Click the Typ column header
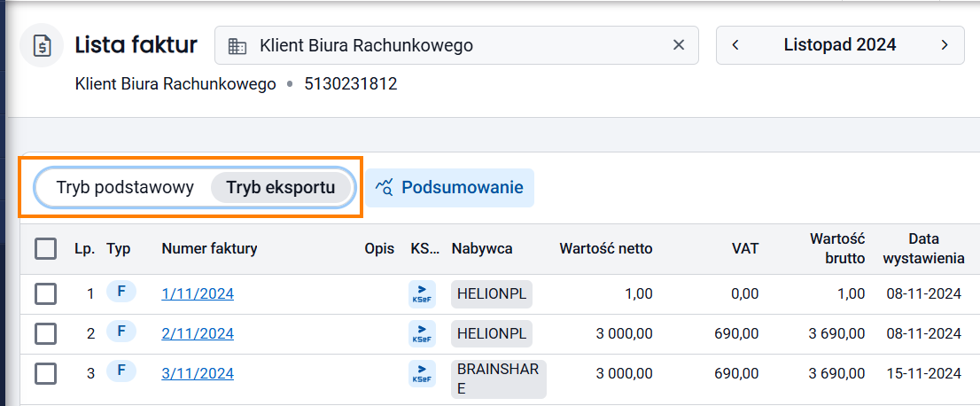This screenshot has height=406, width=980. point(118,249)
